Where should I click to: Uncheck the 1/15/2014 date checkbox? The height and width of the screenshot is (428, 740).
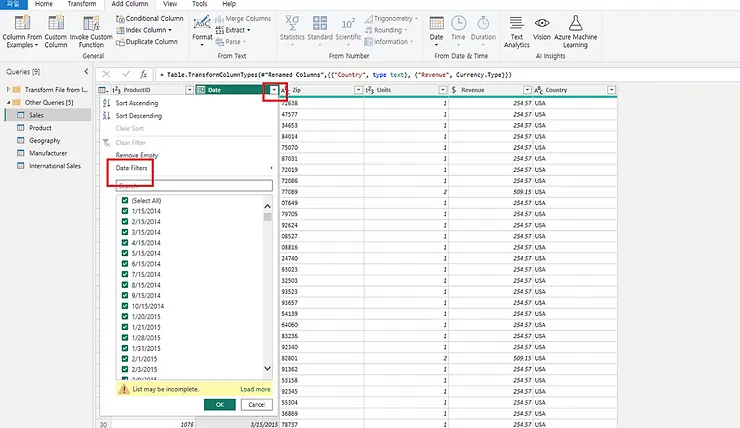click(x=125, y=211)
